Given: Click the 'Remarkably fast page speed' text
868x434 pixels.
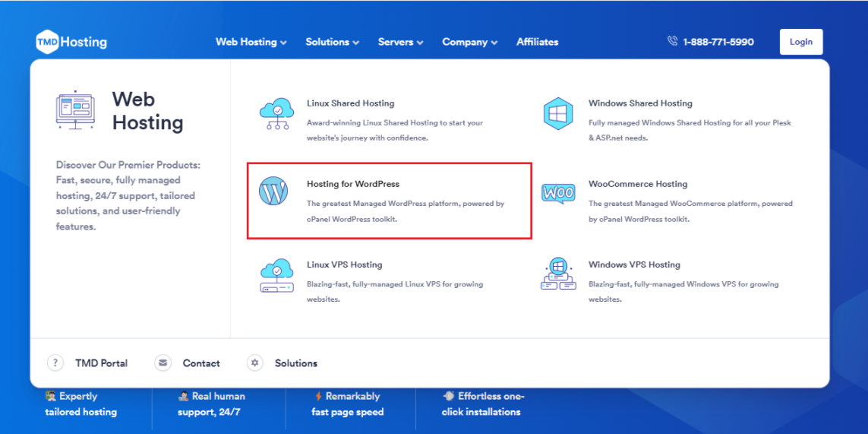Looking at the screenshot, I should coord(348,404).
